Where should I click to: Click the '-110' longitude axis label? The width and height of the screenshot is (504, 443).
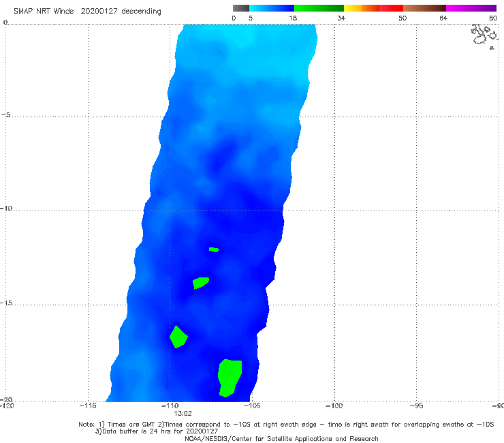click(170, 406)
